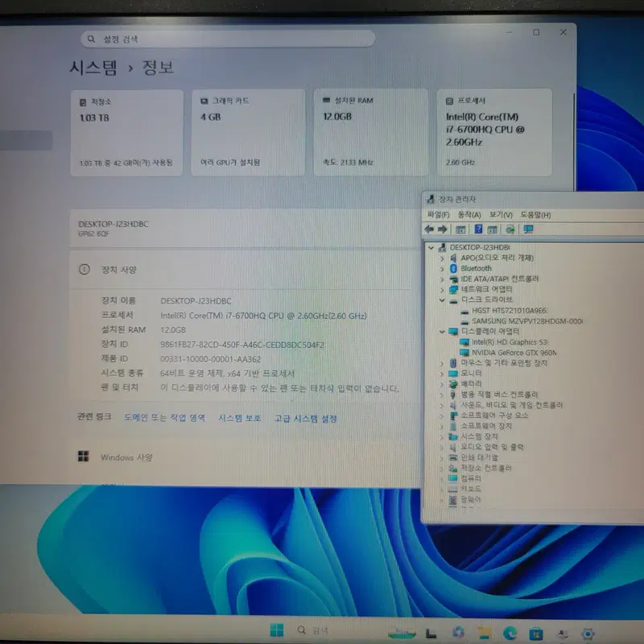Click the Windows logo beside Windows 사양
The width and height of the screenshot is (644, 644).
click(x=84, y=456)
